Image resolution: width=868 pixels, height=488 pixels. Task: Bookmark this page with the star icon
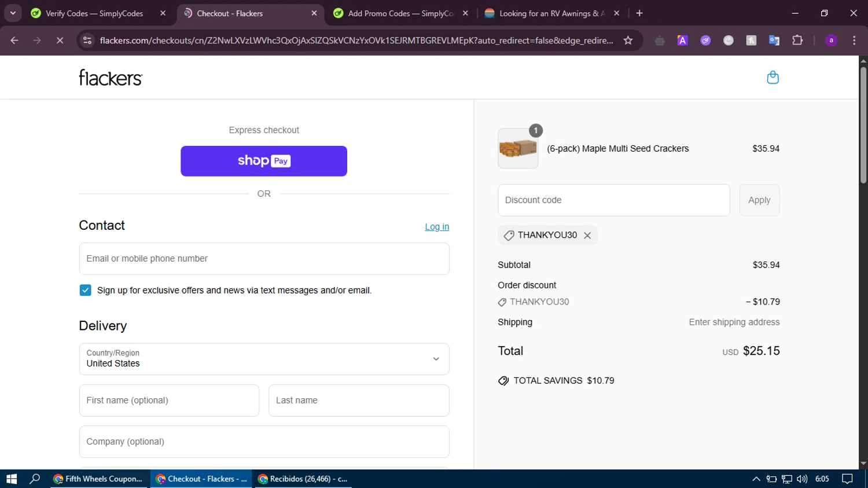pos(628,40)
